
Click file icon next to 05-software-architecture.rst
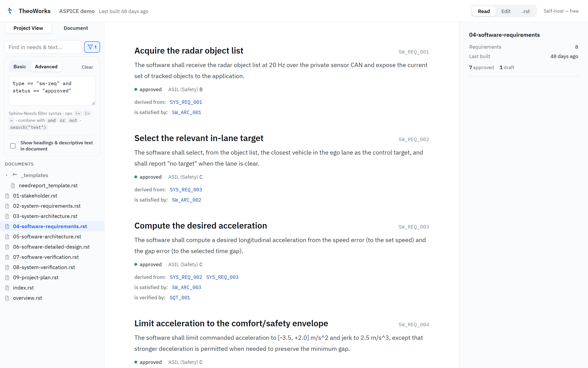(x=7, y=237)
